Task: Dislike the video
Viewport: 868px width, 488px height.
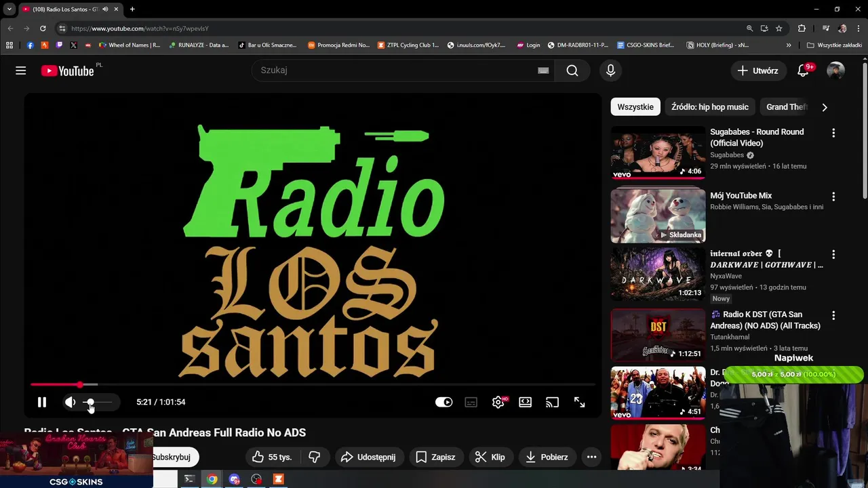Action: click(x=315, y=457)
